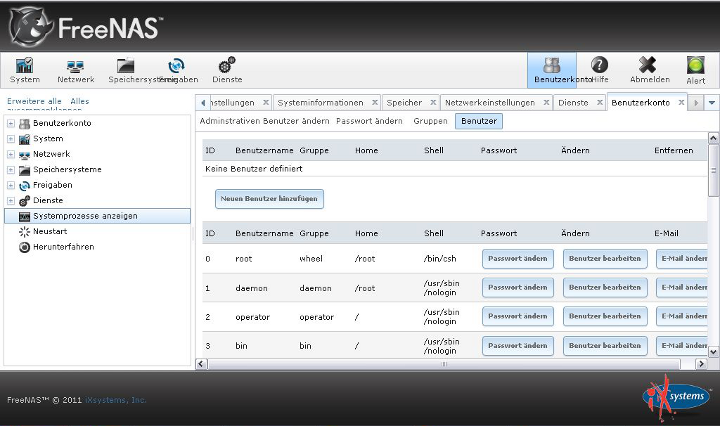Click the horizontal scrollbar thumb
The image size is (720, 426).
[444, 364]
